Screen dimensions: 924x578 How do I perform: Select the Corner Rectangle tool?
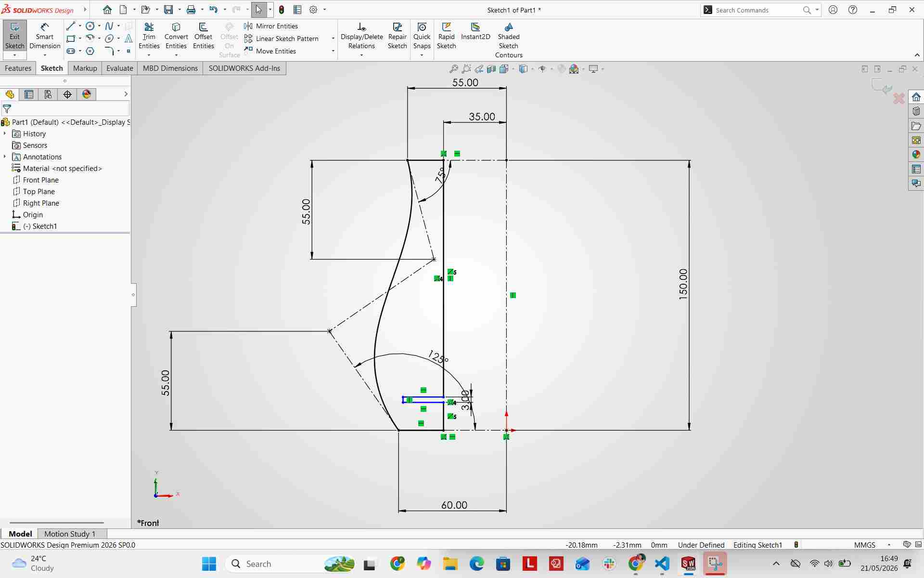pyautogui.click(x=71, y=39)
